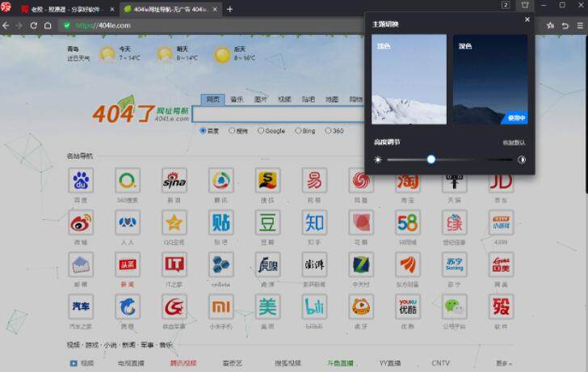Open the Douban green 豆 icon
The image size is (588, 372).
tap(267, 222)
